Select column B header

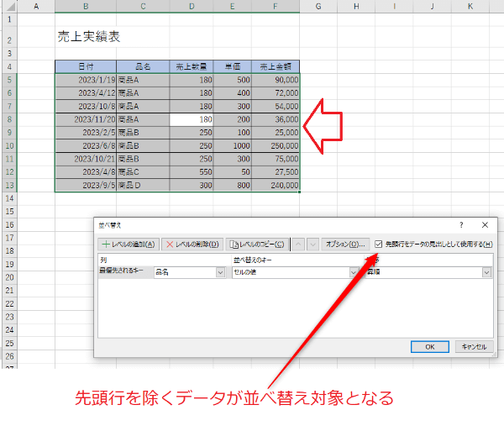86,6
